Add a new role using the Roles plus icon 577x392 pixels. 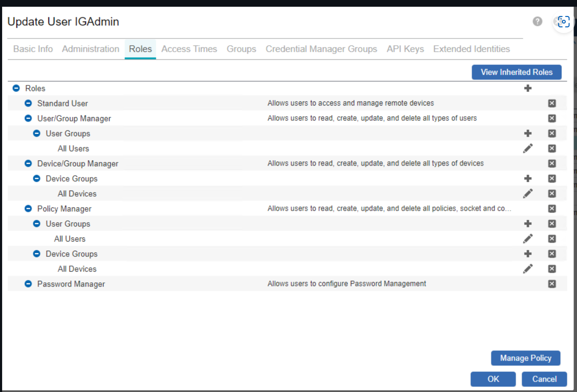(528, 88)
